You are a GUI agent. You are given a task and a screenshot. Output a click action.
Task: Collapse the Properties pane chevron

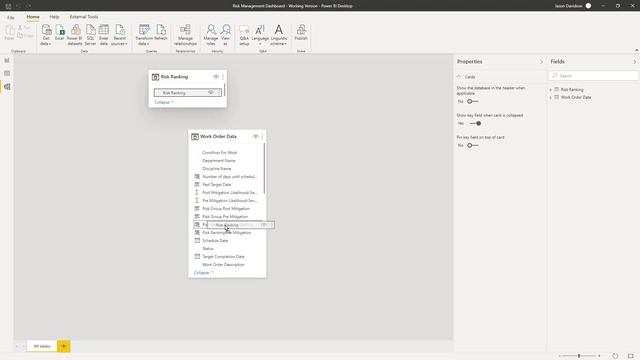coord(541,62)
